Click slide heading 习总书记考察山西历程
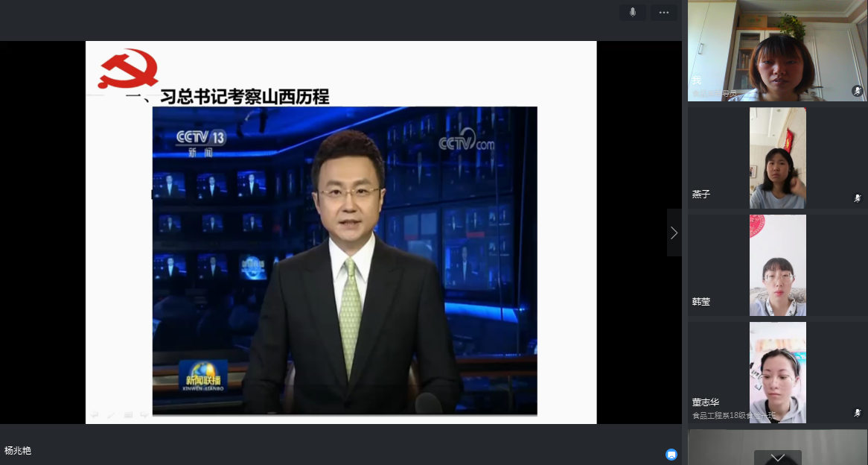 point(244,97)
